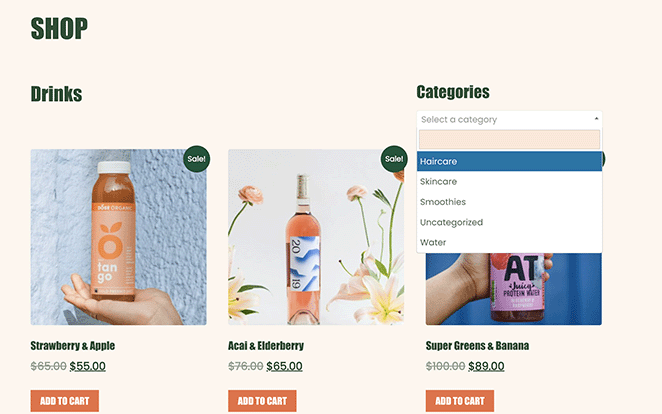The height and width of the screenshot is (414, 662).
Task: Add Strawberry & Apple to cart
Action: 65,401
